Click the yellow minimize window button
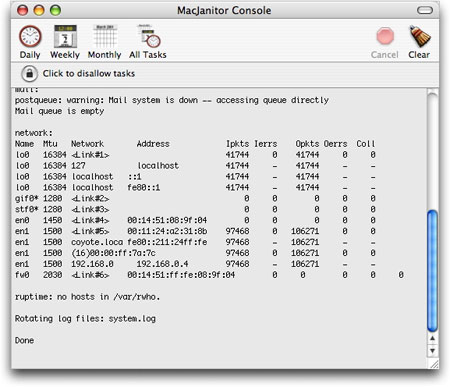Image resolution: width=450 pixels, height=387 pixels. tap(39, 10)
